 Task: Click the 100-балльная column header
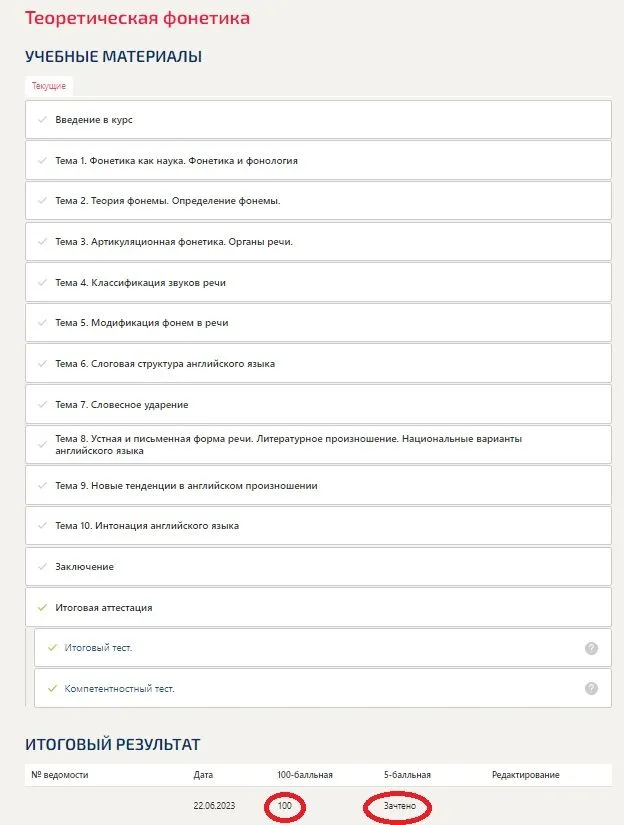[x=305, y=775]
